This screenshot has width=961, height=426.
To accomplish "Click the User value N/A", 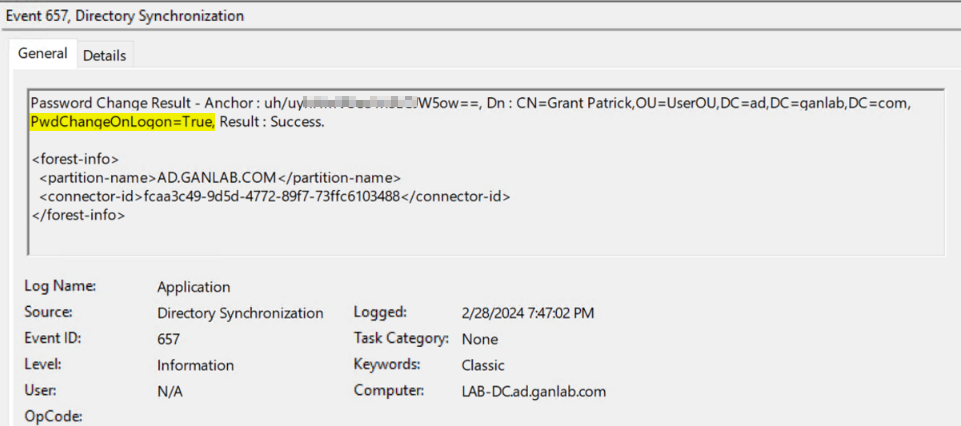I will click(x=171, y=391).
